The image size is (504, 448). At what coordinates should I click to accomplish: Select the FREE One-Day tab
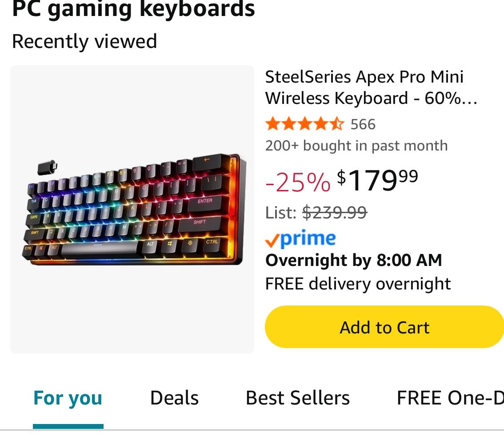450,398
